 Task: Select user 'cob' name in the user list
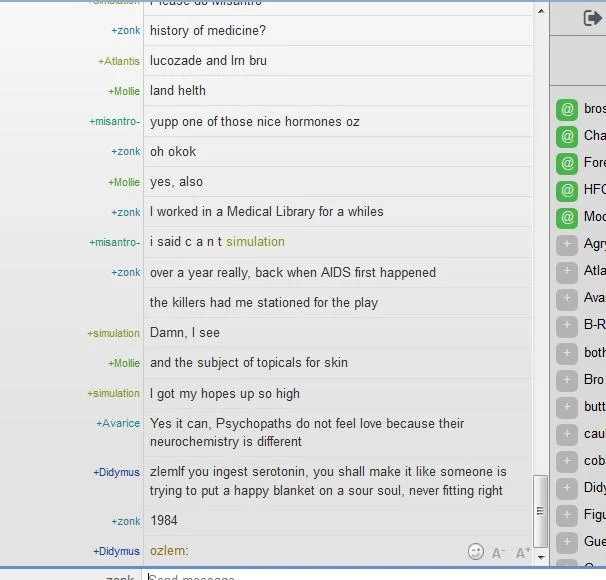tap(595, 461)
